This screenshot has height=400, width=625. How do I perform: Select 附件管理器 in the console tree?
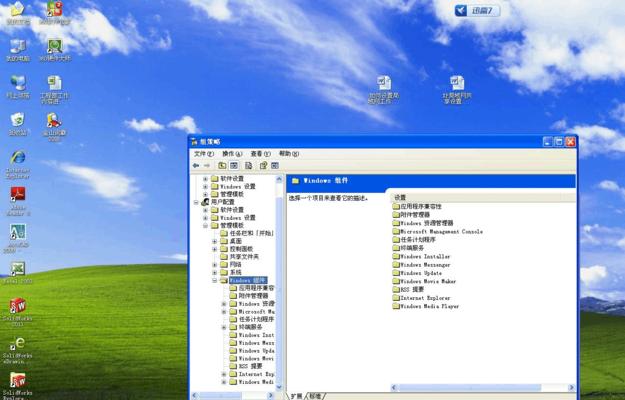[254, 296]
